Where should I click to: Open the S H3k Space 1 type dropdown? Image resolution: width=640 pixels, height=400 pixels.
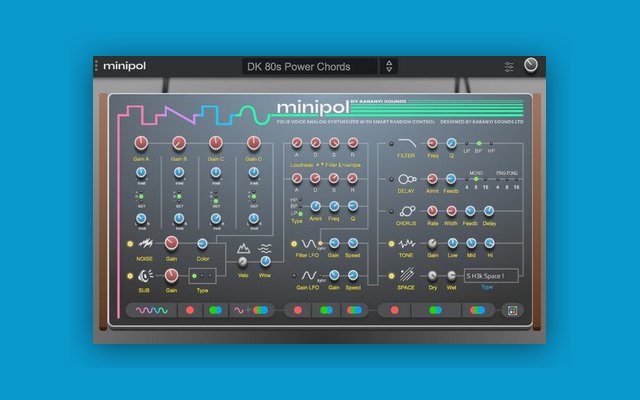(491, 276)
